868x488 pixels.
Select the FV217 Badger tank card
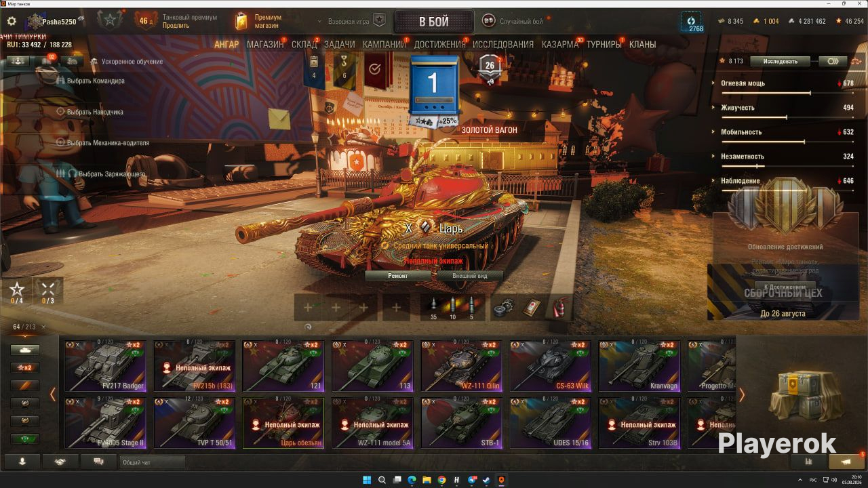point(105,366)
